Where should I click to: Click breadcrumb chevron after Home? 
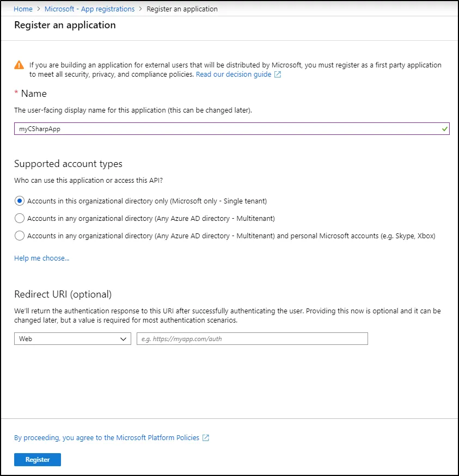click(39, 9)
